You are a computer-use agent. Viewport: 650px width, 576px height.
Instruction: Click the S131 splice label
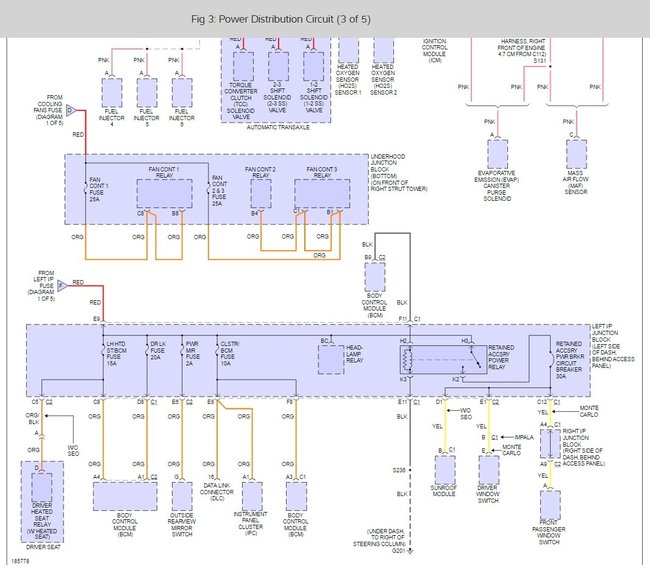coord(540,61)
